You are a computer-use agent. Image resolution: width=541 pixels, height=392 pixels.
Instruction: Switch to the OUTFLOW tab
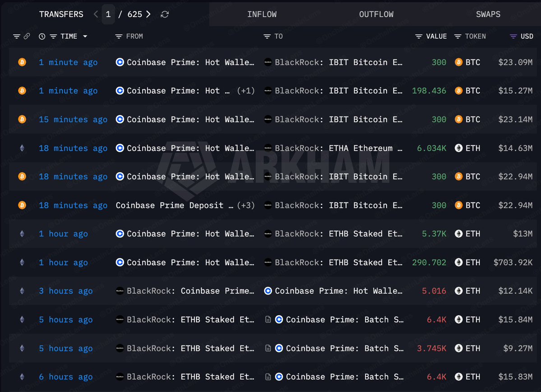click(376, 14)
